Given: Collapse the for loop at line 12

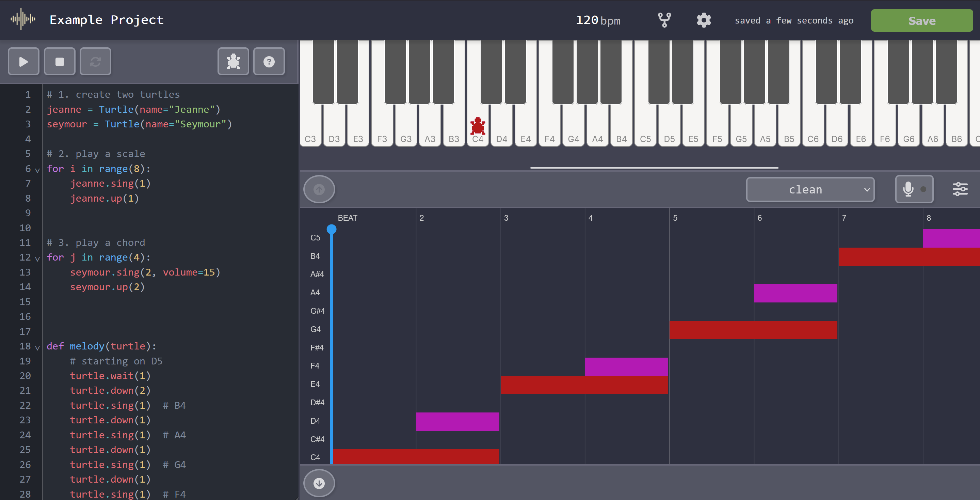Looking at the screenshot, I should (x=37, y=259).
